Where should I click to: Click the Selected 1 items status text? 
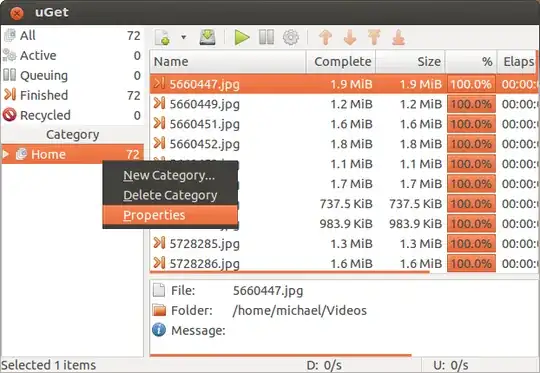click(x=48, y=365)
